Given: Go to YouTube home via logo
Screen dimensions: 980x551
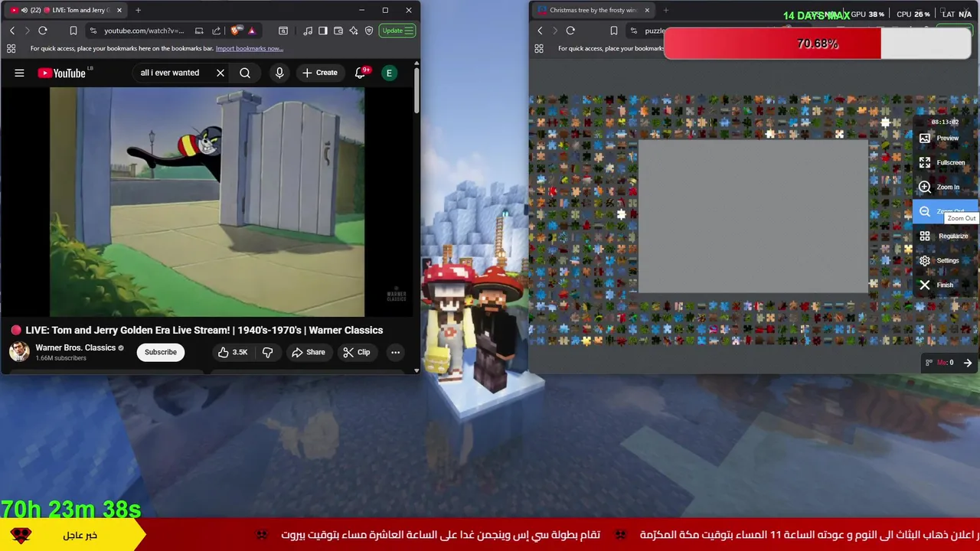Looking at the screenshot, I should [x=62, y=73].
